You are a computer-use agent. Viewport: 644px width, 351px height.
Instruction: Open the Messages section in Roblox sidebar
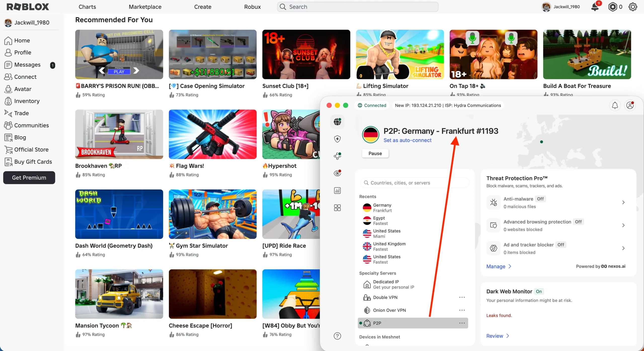point(27,65)
